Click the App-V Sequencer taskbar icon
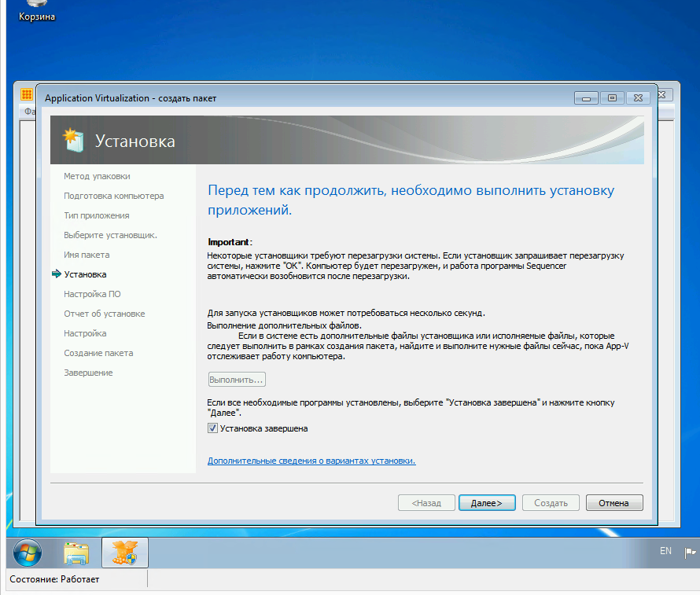This screenshot has width=700, height=595. click(x=124, y=553)
